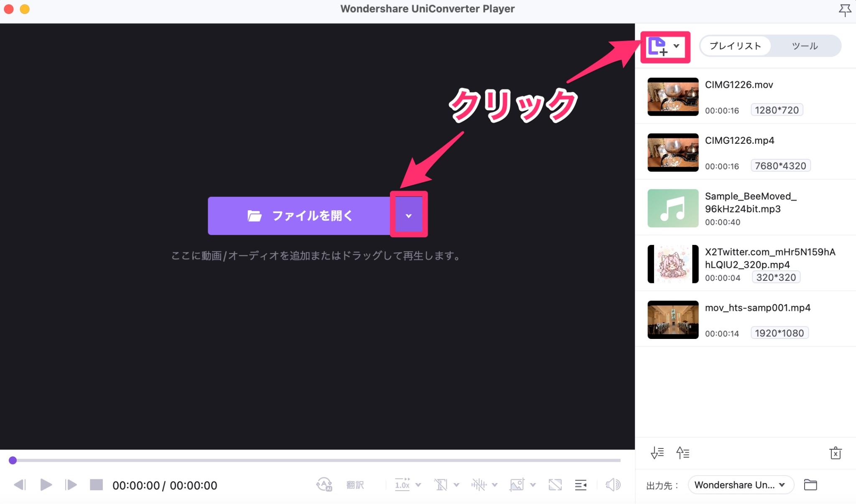This screenshot has width=856, height=504.
Task: Select the Sample_BeeMoved mp3 music thumbnail
Action: (673, 208)
